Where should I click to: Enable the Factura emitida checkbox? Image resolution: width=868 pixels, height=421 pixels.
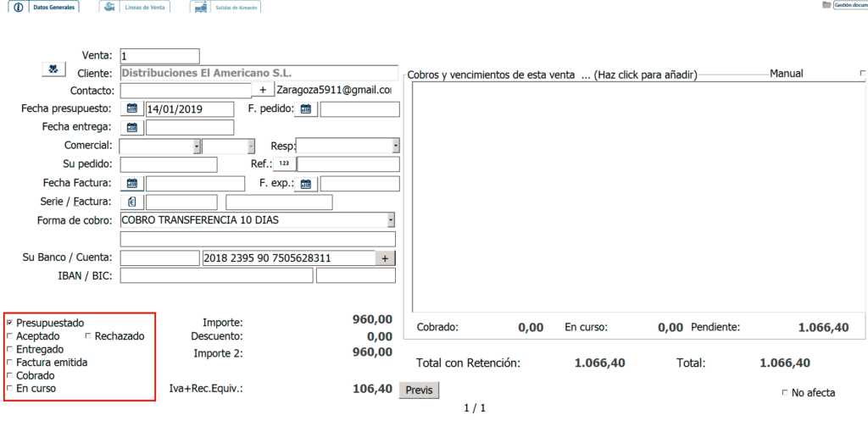coord(9,363)
